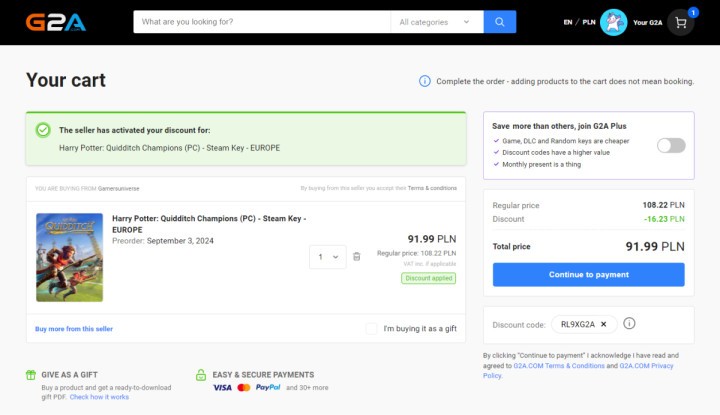Viewport: 720px width, 415px height.
Task: Open the All categories dropdown
Action: [437, 22]
